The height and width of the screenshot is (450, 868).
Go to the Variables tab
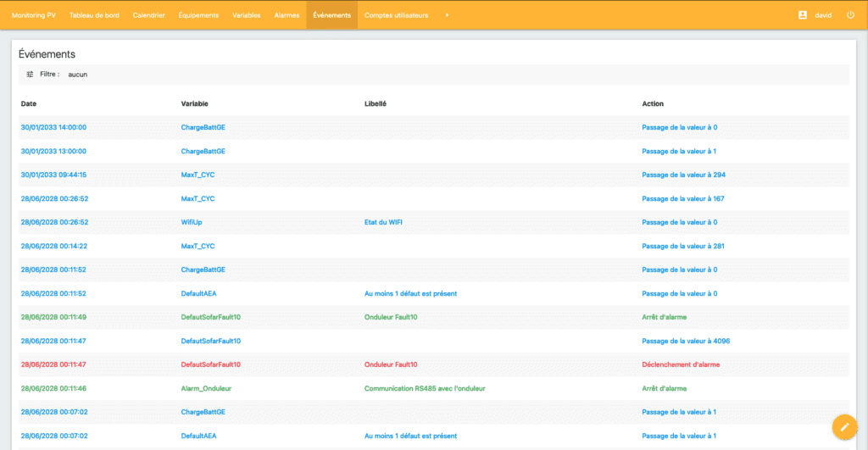[x=247, y=15]
